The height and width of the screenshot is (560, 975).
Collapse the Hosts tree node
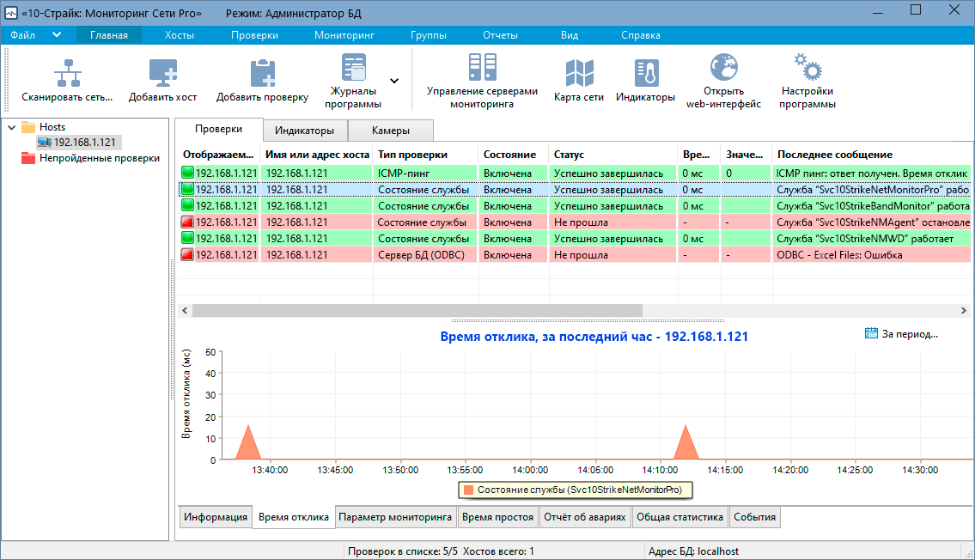(x=11, y=127)
